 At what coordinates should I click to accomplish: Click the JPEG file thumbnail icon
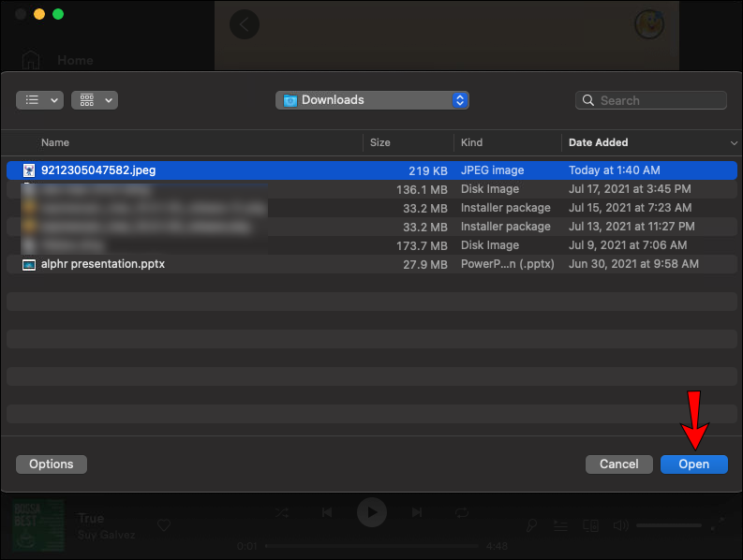[29, 170]
